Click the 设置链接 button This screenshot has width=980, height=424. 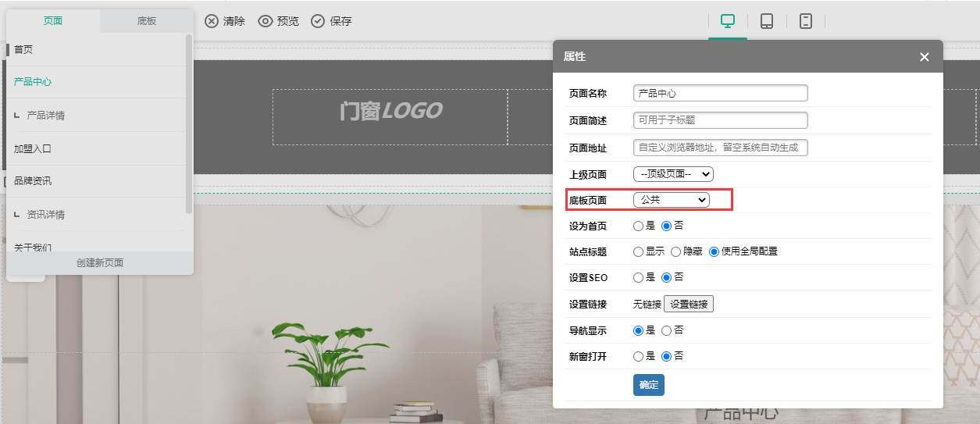[688, 305]
